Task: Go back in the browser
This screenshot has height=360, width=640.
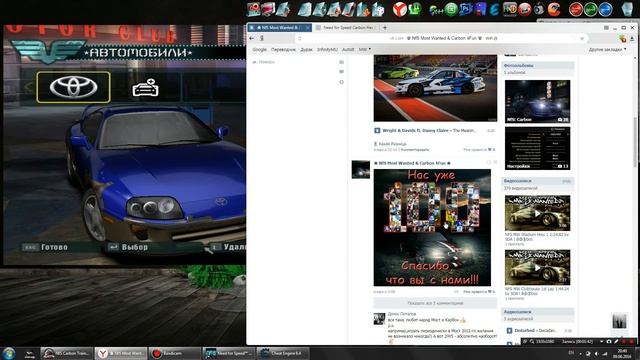Action: 252,38
